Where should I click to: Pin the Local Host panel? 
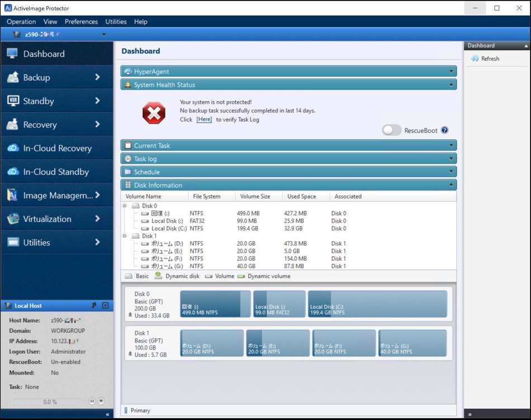tap(94, 306)
